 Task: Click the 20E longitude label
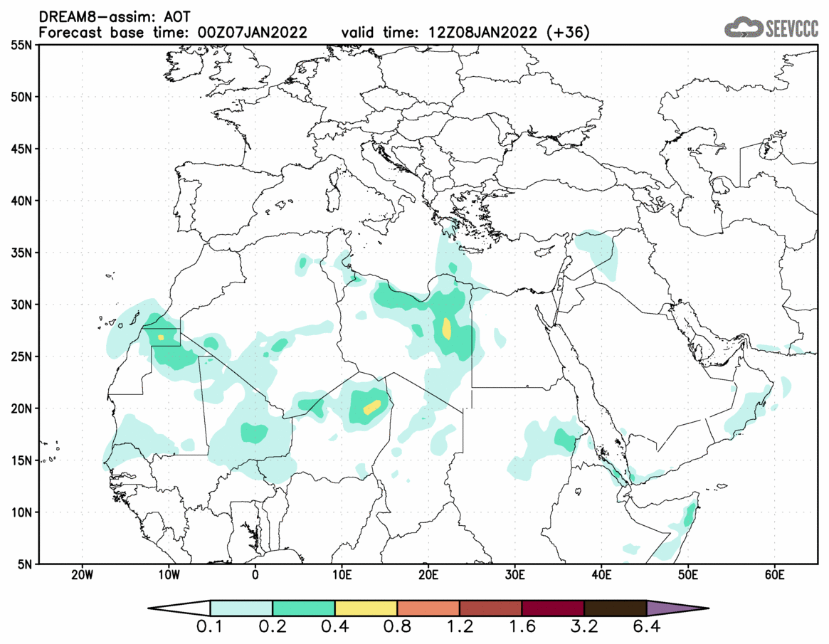click(x=428, y=575)
